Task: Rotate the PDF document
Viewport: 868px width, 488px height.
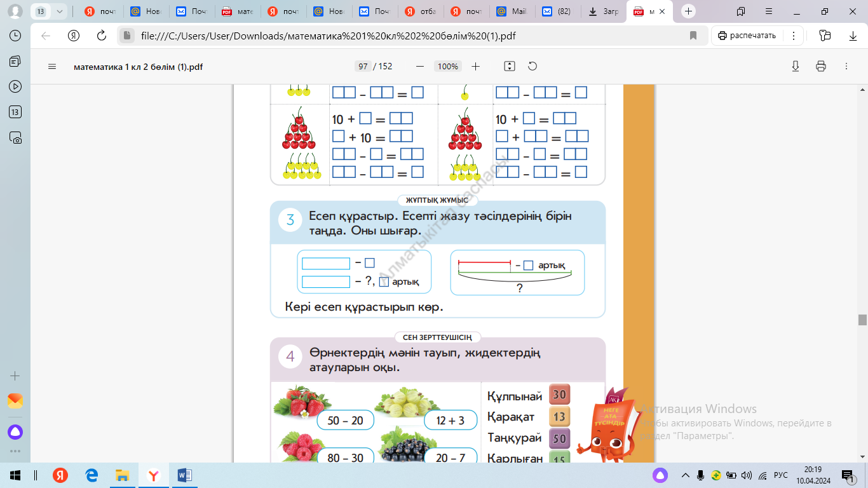Action: (x=532, y=66)
